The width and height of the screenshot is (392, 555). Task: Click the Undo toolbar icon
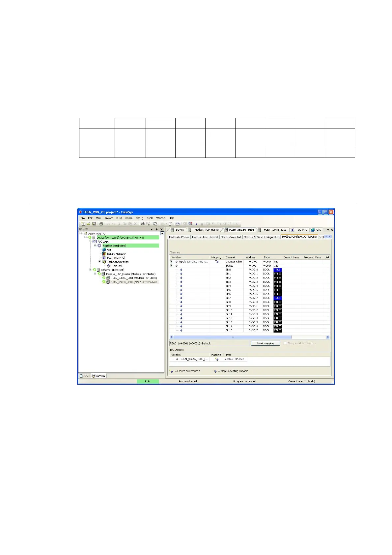pos(108,224)
